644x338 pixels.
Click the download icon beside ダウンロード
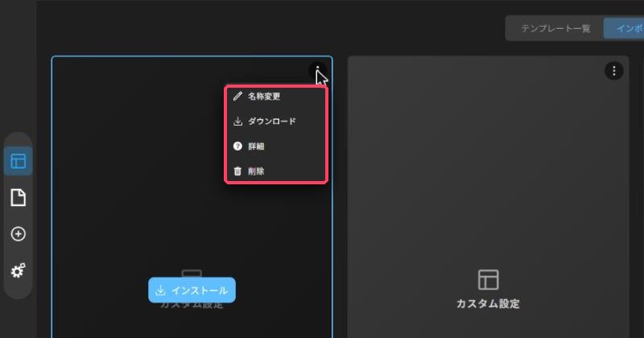pos(237,122)
